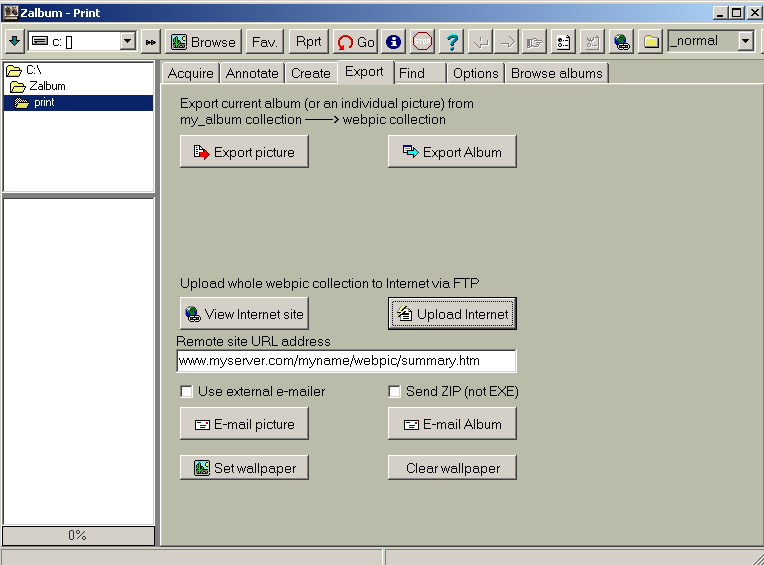Click the yellow folder toolbar icon

[x=650, y=42]
